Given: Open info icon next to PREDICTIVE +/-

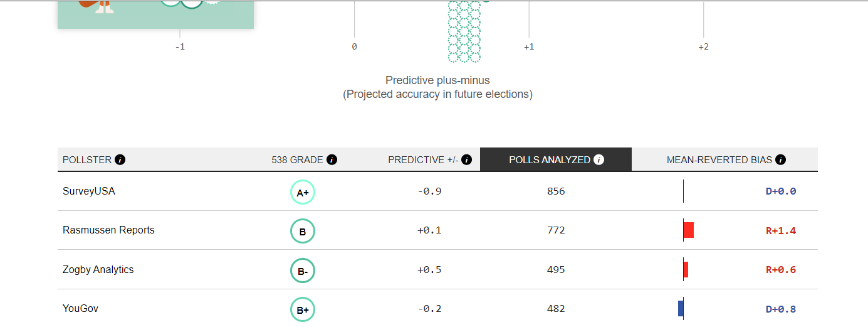Looking at the screenshot, I should tap(467, 160).
